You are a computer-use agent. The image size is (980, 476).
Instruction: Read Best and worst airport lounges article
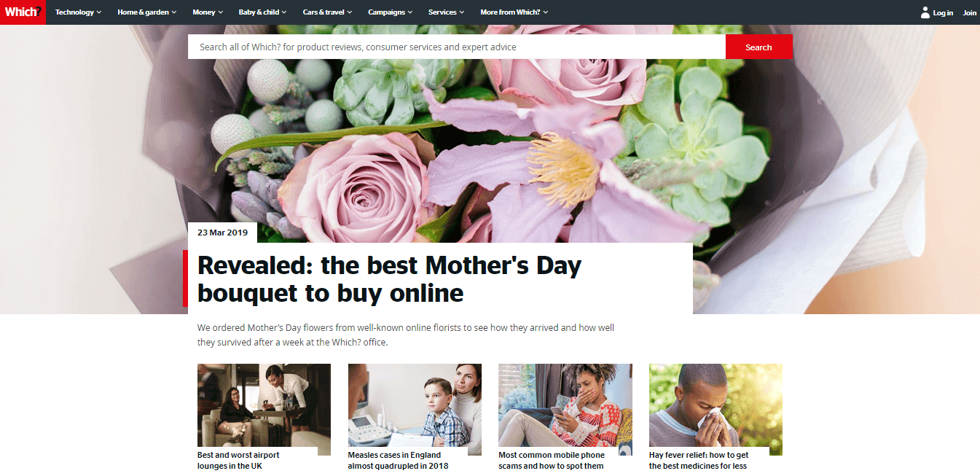(238, 460)
